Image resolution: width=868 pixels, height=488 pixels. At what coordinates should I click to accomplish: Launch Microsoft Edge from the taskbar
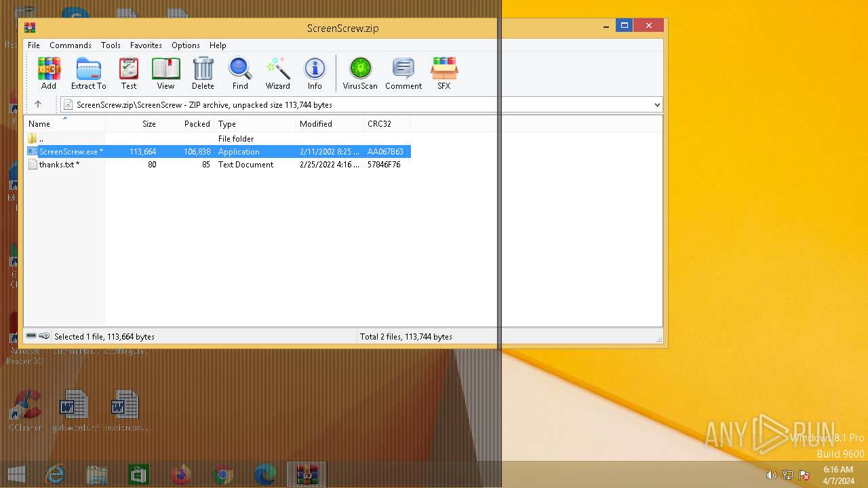pyautogui.click(x=264, y=475)
